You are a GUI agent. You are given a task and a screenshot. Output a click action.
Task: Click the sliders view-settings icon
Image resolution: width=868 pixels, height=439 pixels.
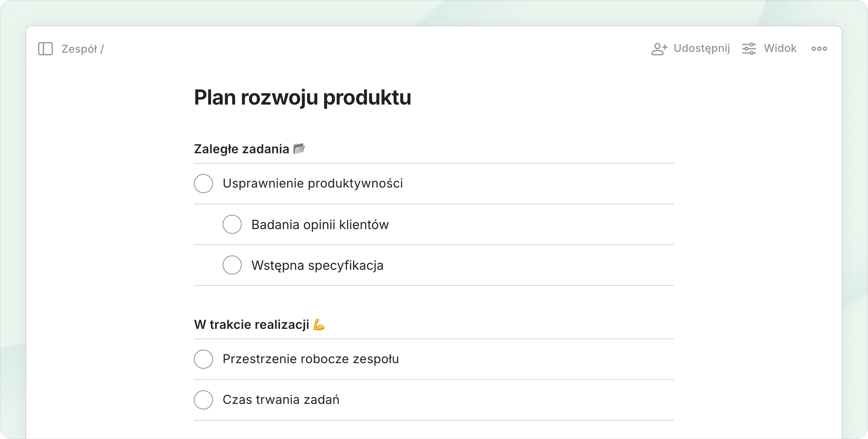coord(749,49)
